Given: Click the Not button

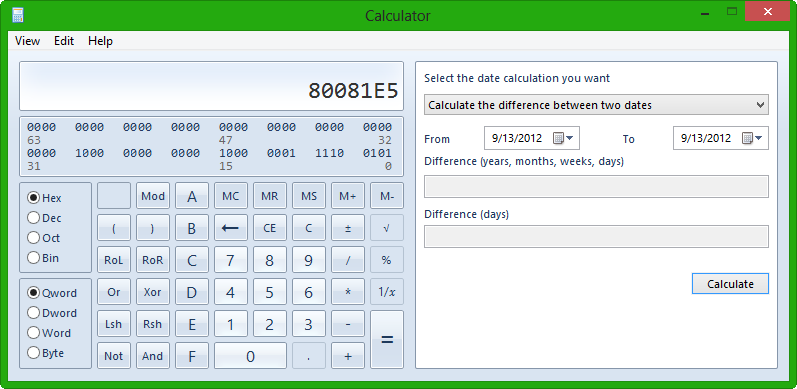Looking at the screenshot, I should pyautogui.click(x=113, y=356).
